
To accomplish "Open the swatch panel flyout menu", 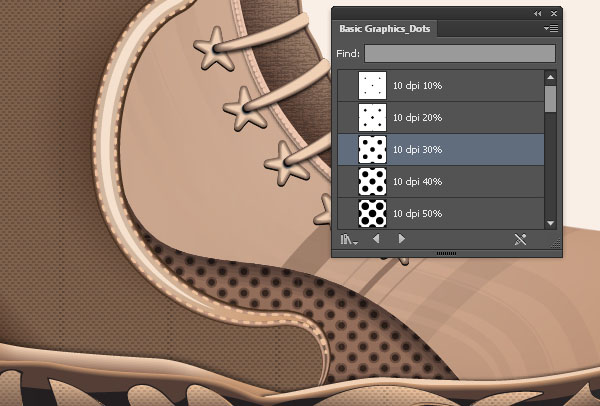I will point(551,29).
